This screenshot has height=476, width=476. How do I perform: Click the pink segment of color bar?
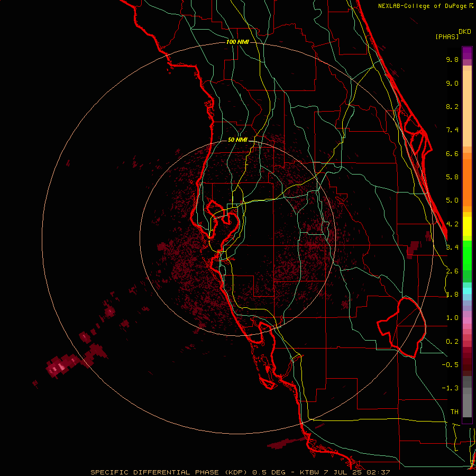467,321
